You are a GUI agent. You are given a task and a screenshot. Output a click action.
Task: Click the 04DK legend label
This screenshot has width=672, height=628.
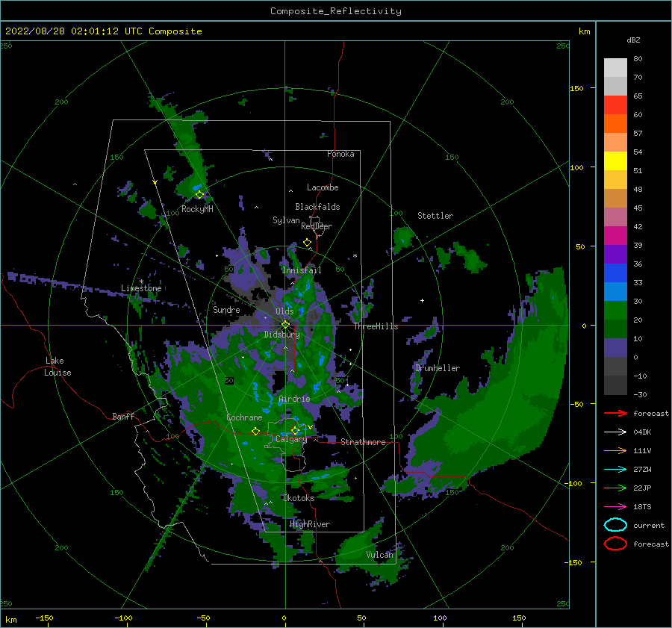[642, 432]
